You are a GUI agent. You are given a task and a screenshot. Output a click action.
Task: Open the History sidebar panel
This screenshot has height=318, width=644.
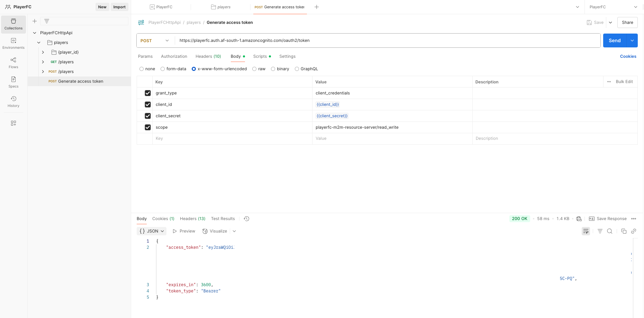[x=13, y=102]
